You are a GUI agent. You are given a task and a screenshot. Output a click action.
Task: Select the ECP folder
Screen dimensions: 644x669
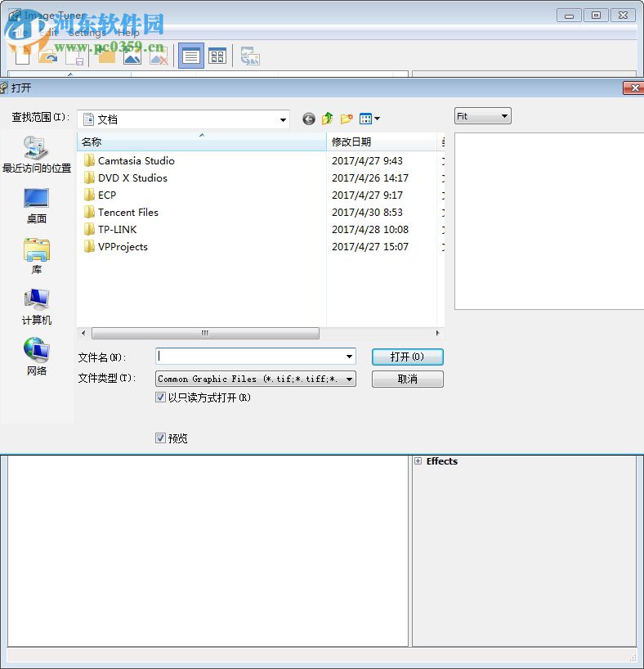(x=100, y=195)
